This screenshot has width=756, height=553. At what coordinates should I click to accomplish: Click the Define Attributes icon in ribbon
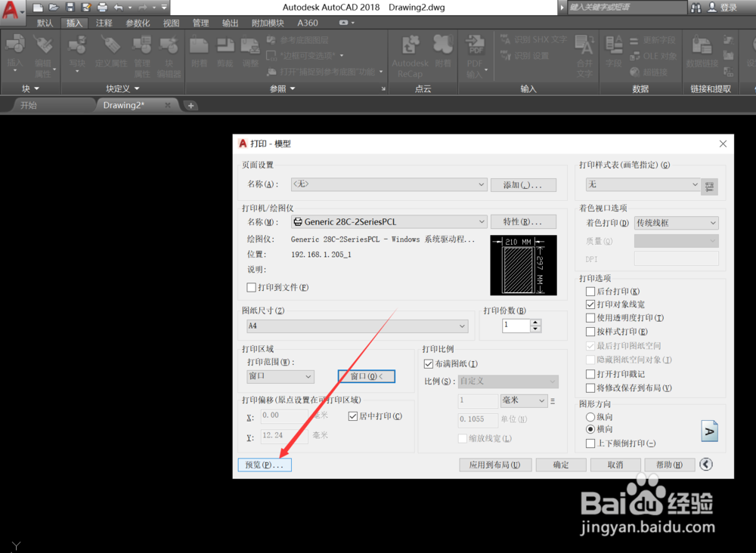[110, 45]
